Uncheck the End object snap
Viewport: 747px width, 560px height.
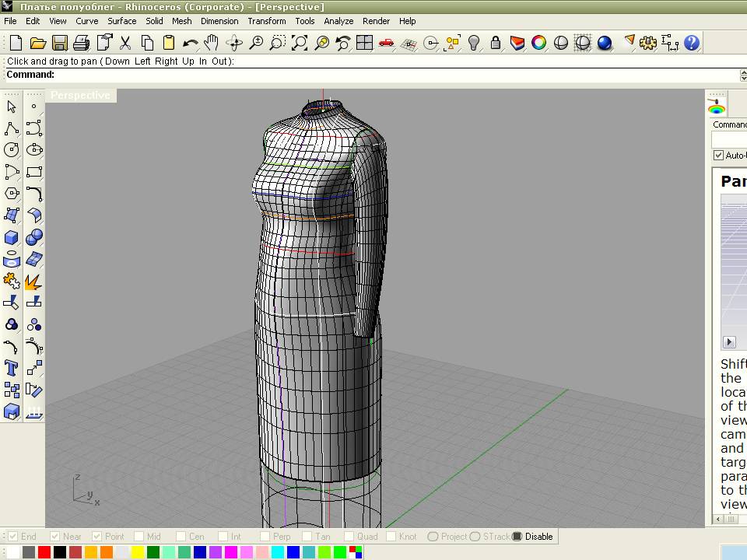(13, 537)
